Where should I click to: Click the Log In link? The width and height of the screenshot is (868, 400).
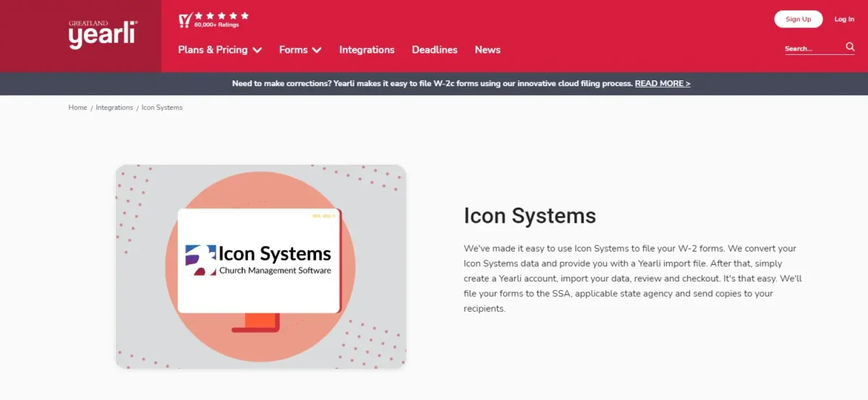click(844, 19)
